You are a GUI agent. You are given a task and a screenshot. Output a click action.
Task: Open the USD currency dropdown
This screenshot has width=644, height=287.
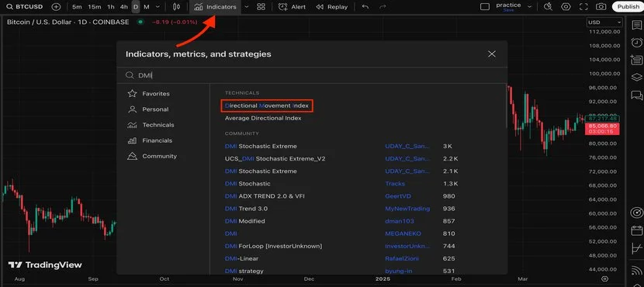click(604, 22)
